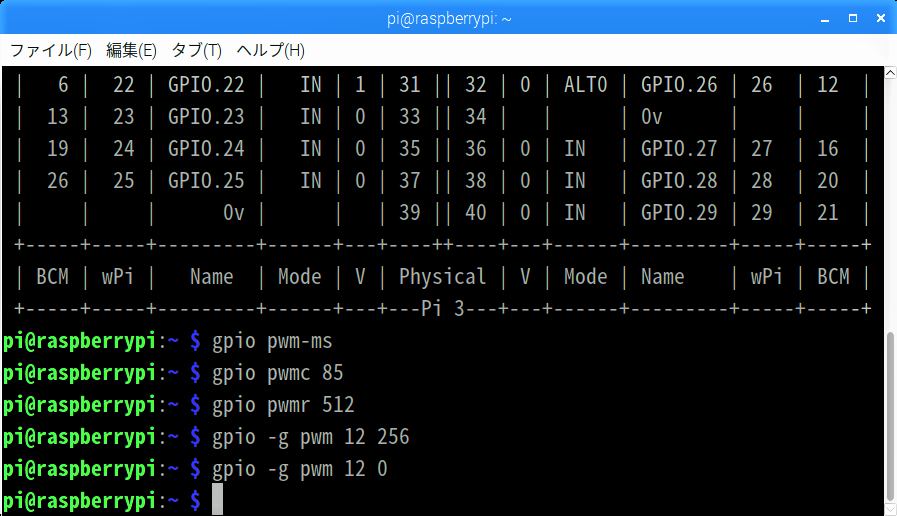Click the GPIO.26 name in the table
Viewport: 897px width, 516px height.
[x=679, y=85]
